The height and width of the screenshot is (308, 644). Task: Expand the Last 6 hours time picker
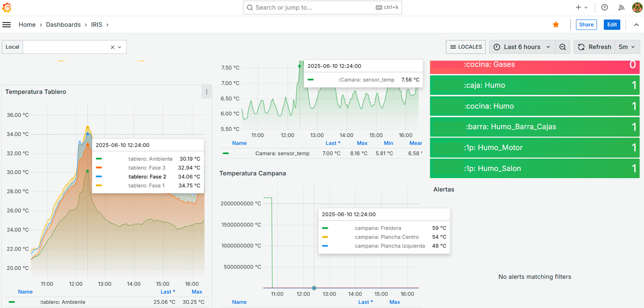(522, 47)
